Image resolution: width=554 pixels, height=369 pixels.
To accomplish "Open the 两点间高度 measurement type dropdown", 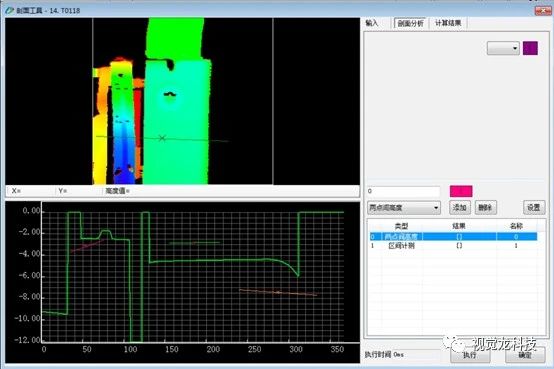I will pyautogui.click(x=403, y=207).
